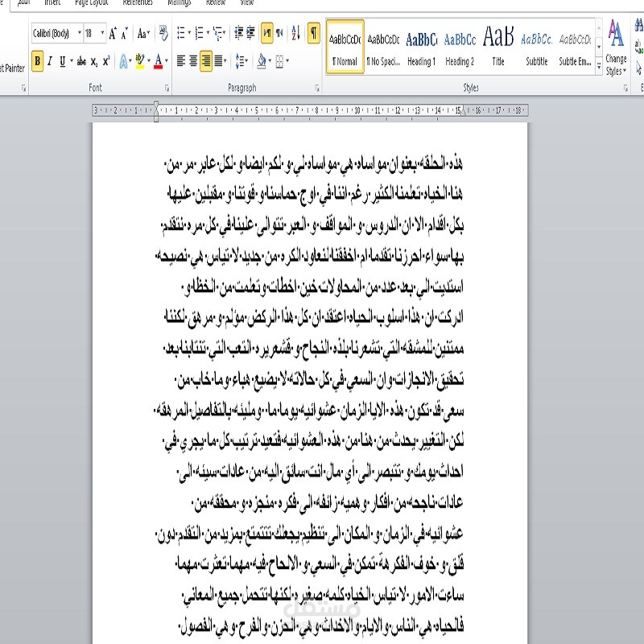Switch to the Insert tab

pyautogui.click(x=52, y=3)
